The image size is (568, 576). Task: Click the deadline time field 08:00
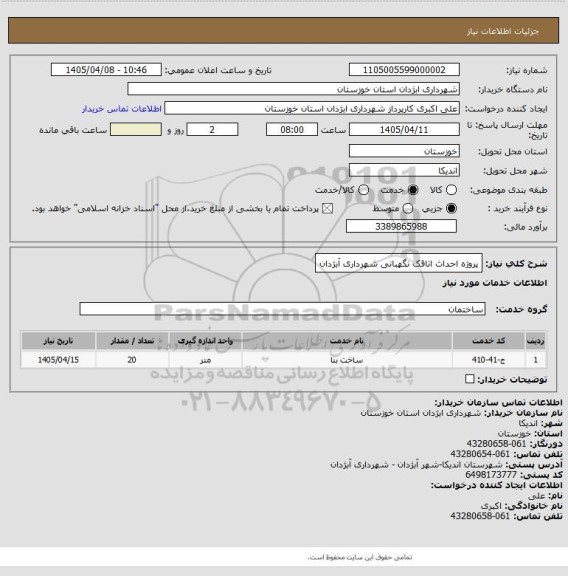[x=292, y=130]
